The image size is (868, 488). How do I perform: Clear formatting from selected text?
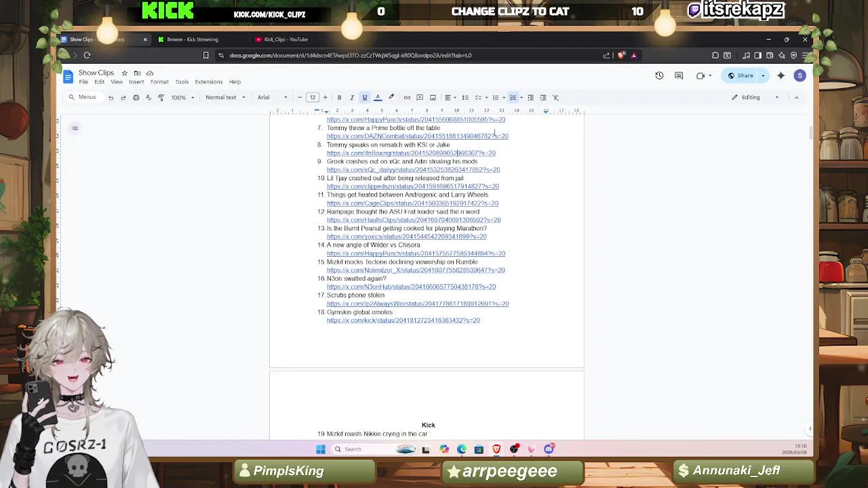[x=555, y=98]
